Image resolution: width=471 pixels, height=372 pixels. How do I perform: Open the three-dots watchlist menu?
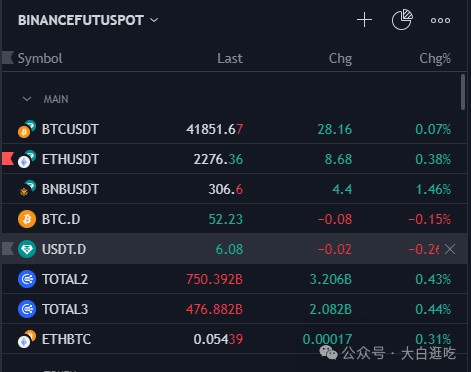(440, 20)
